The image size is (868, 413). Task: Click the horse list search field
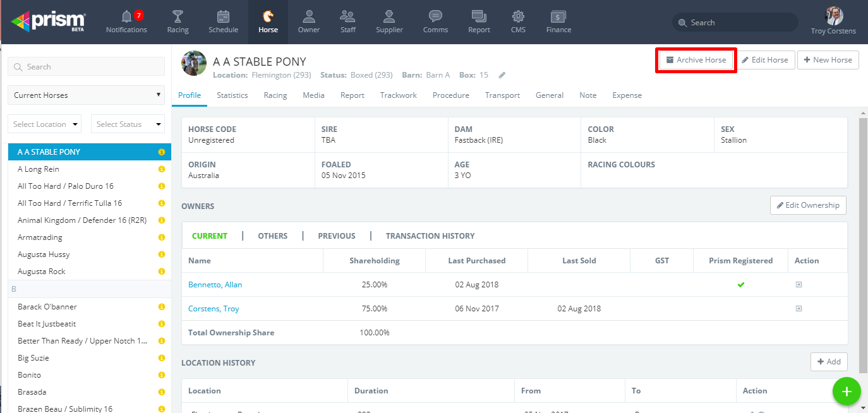[x=86, y=67]
